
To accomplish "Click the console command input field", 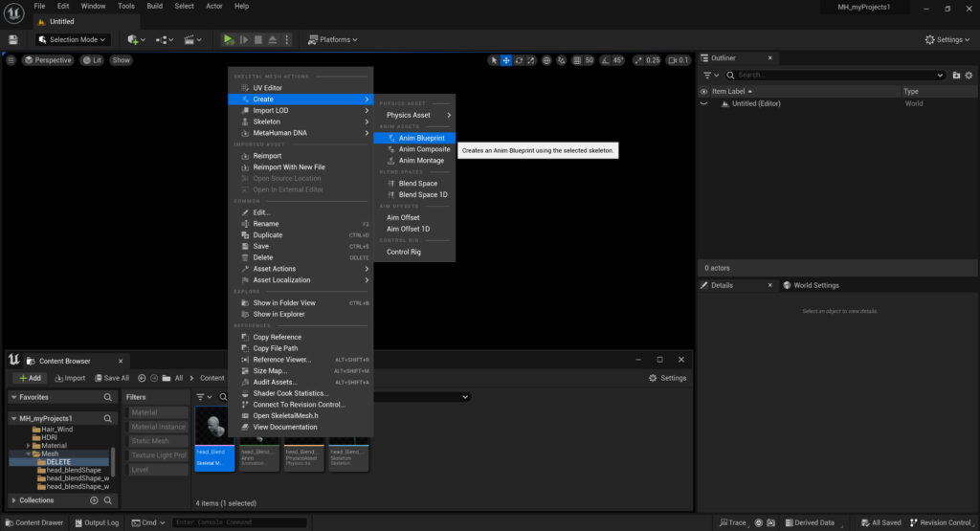I will coord(240,523).
